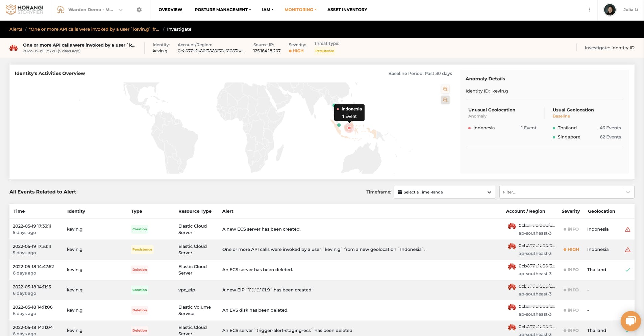
Task: Click source IP 125.164.18.207
Action: 267,51
